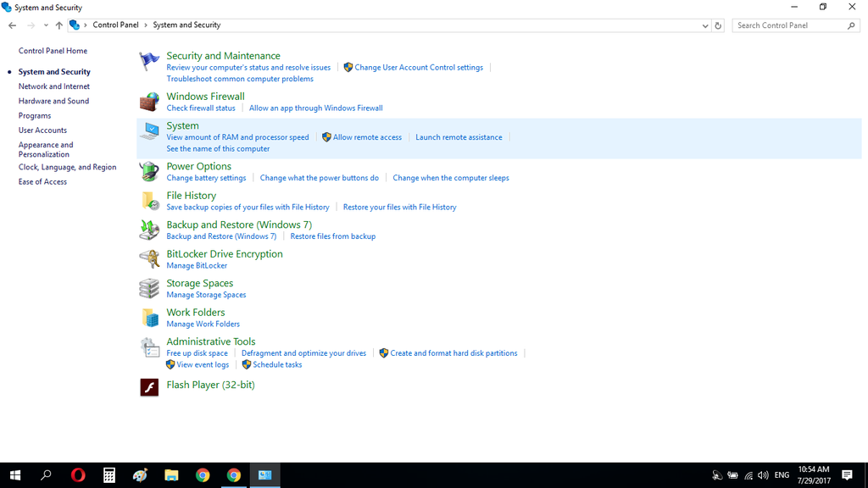Click the System computer icon
This screenshot has height=488, width=868.
click(149, 131)
